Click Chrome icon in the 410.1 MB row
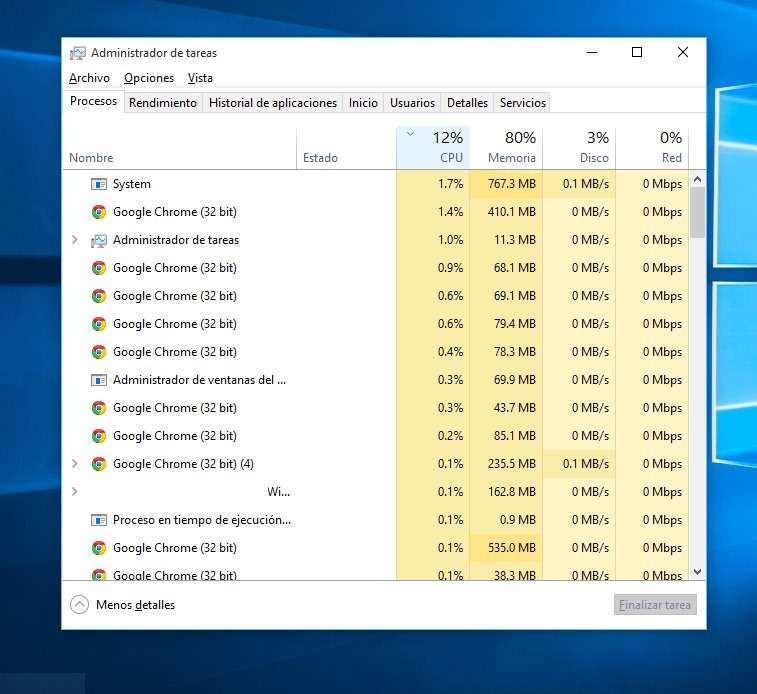Viewport: 757px width, 694px height. pyautogui.click(x=99, y=212)
